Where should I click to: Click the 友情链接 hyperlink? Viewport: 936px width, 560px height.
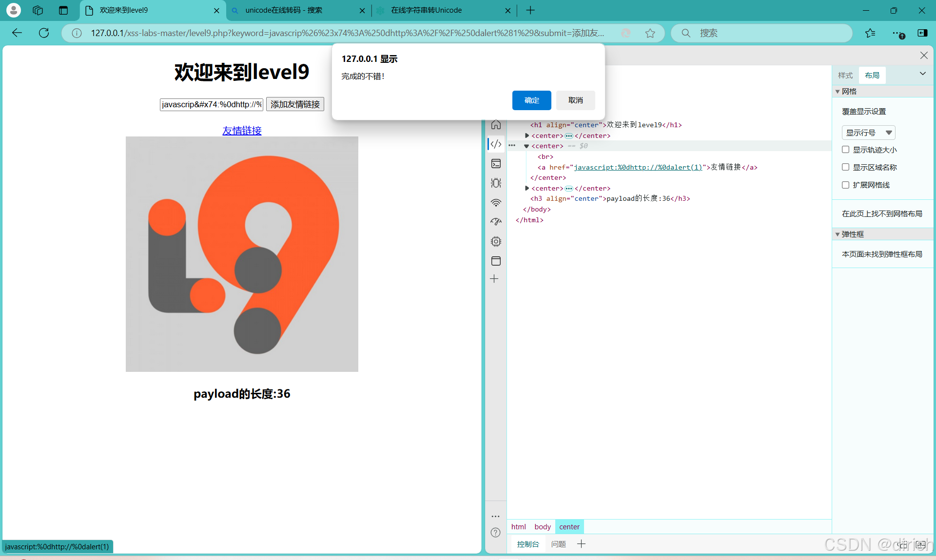tap(242, 131)
